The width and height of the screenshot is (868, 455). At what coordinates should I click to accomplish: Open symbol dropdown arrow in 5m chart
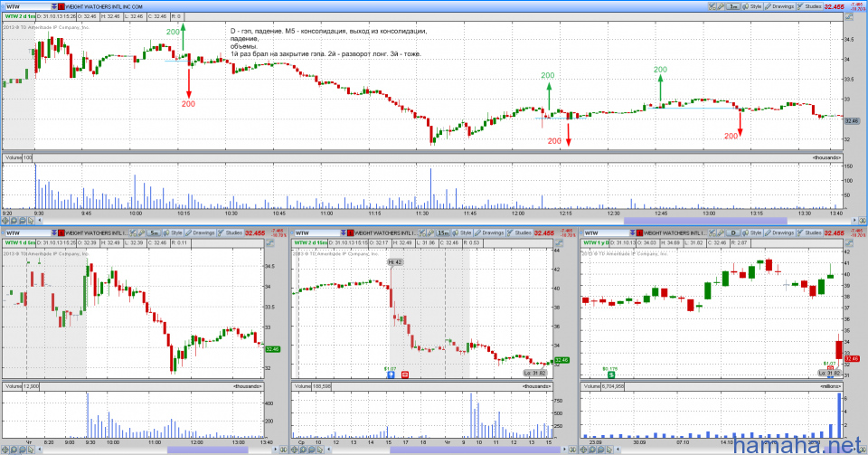[53, 232]
